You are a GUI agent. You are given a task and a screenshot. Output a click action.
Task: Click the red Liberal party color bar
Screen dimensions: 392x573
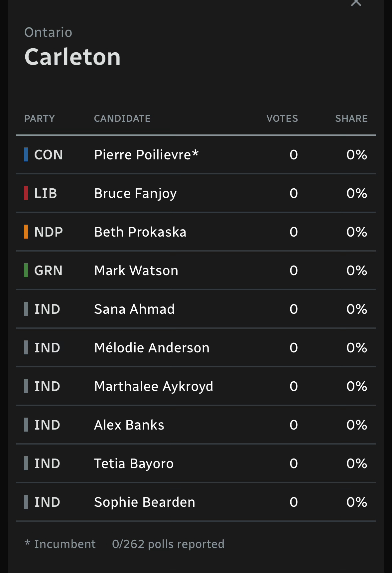[26, 193]
